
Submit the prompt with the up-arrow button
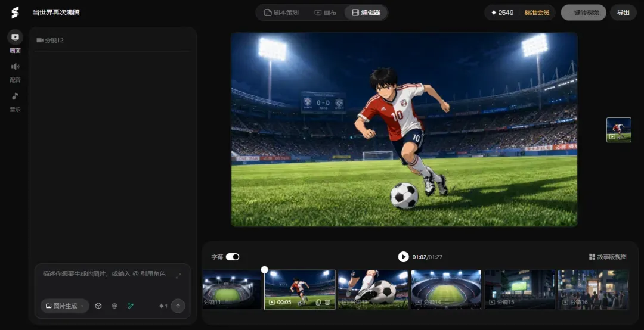click(x=178, y=306)
